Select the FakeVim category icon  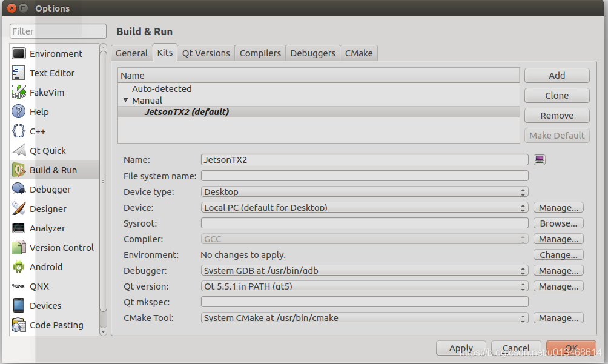pos(19,92)
